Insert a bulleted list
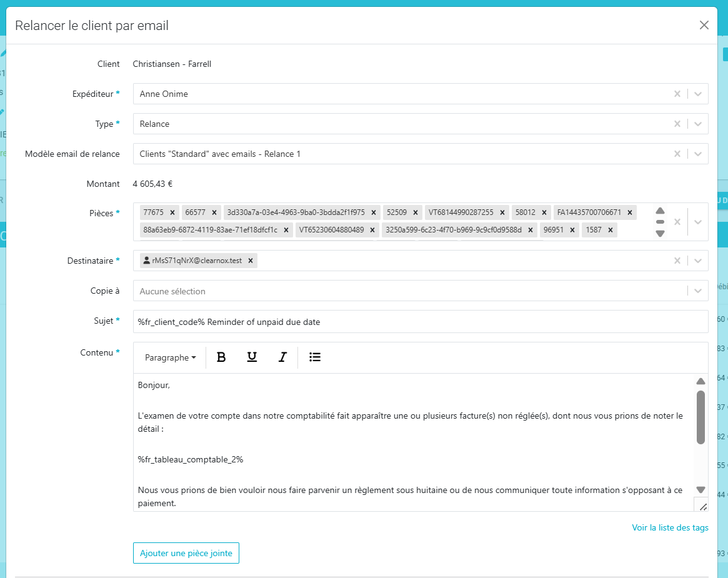The height and width of the screenshot is (578, 728). [315, 357]
